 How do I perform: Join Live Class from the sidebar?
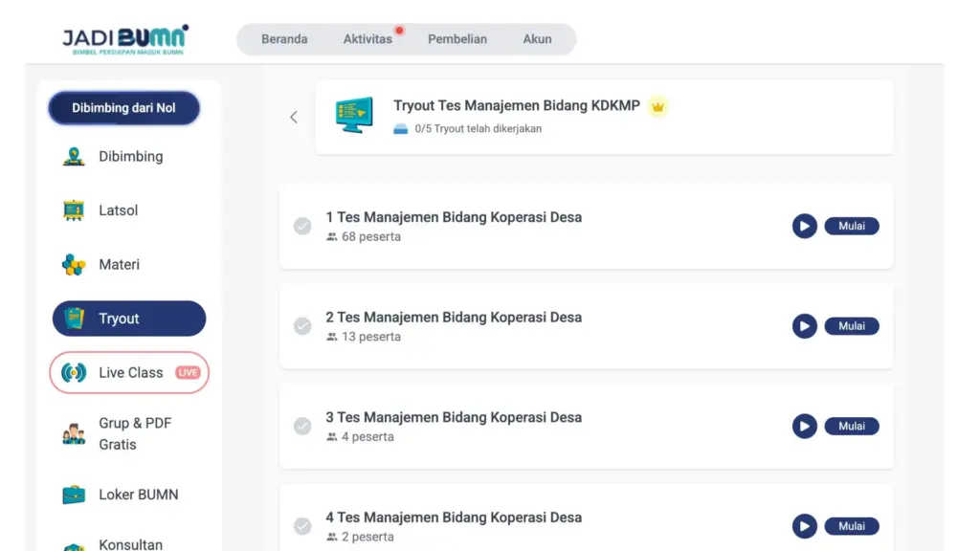coord(129,372)
